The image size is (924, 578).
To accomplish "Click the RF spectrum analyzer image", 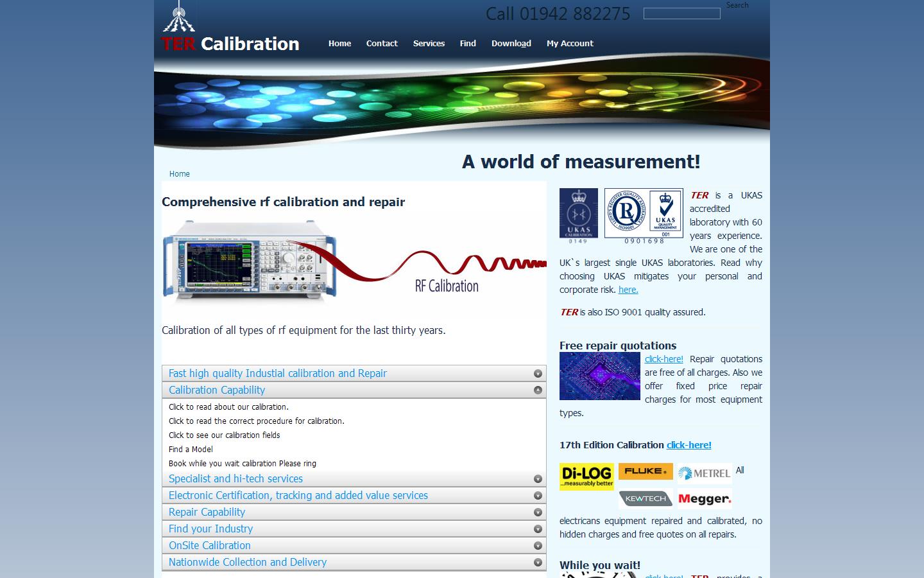I will 250,260.
